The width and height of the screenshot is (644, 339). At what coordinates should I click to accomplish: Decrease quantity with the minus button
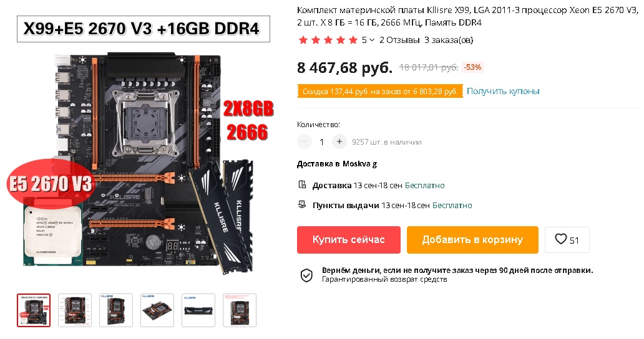click(x=305, y=142)
